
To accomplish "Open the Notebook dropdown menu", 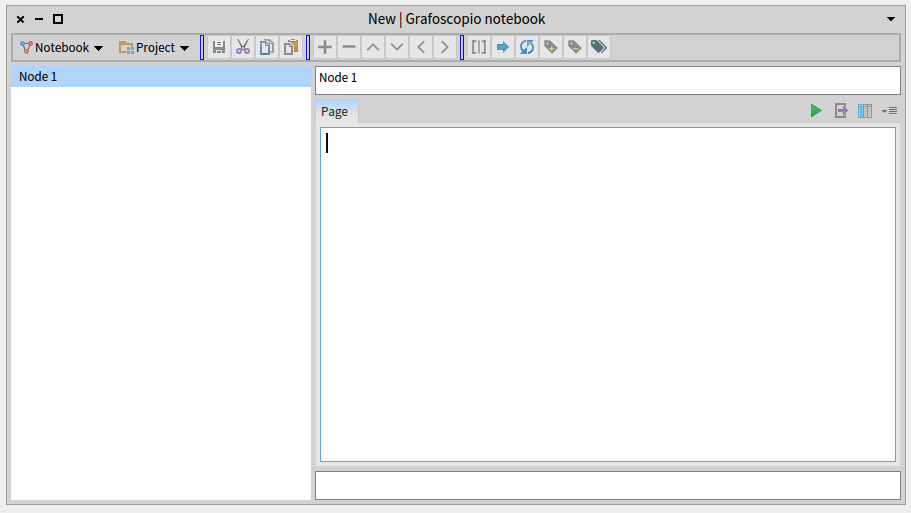I will point(61,48).
